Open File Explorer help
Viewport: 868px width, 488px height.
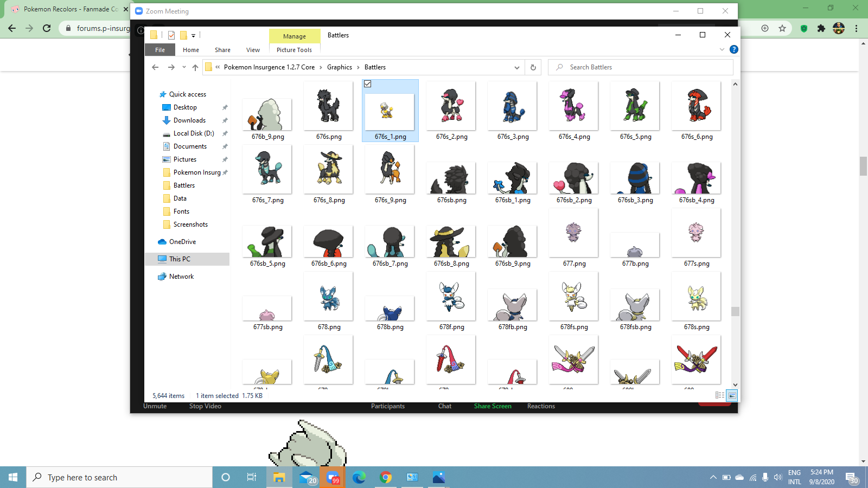pyautogui.click(x=734, y=49)
